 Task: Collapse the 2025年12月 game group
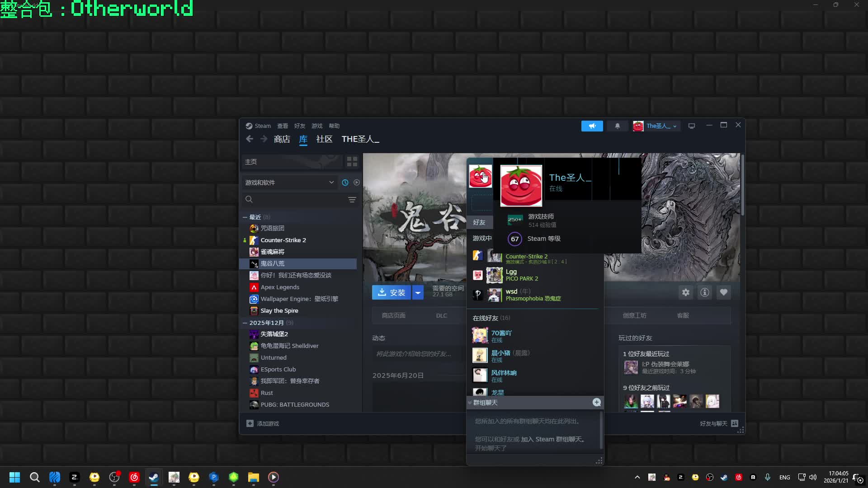(245, 323)
